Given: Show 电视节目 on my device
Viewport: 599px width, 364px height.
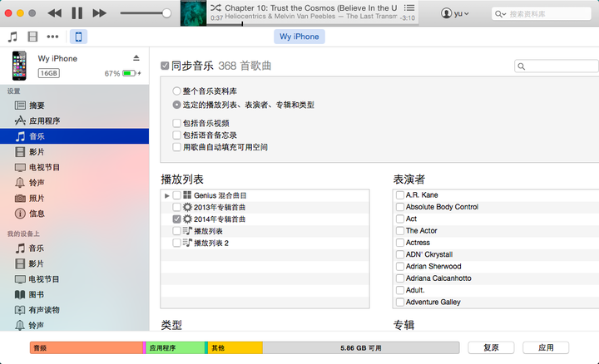Looking at the screenshot, I should coord(75,279).
